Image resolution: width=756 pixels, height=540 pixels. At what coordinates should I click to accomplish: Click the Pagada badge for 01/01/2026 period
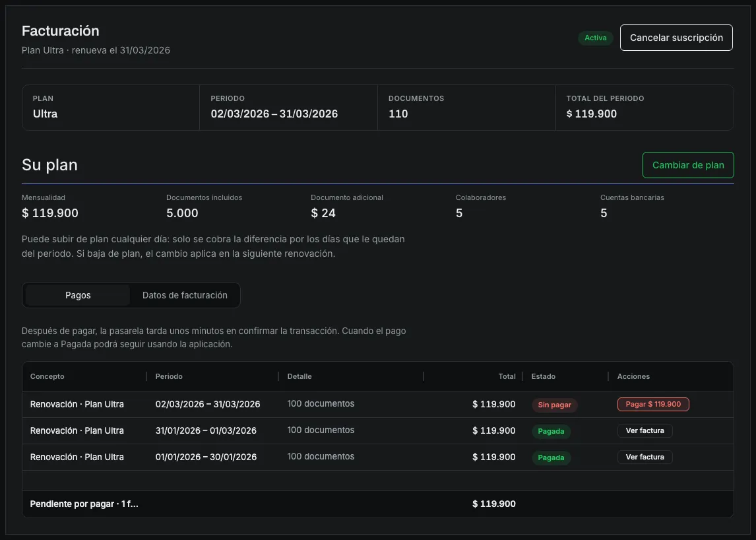tap(551, 457)
